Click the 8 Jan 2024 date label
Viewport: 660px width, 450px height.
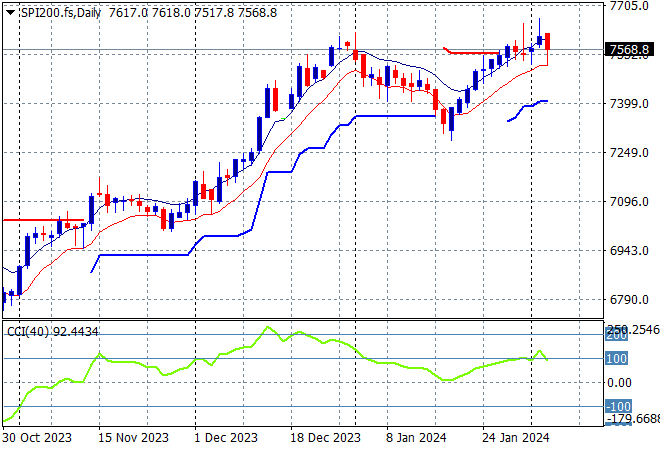tap(418, 438)
